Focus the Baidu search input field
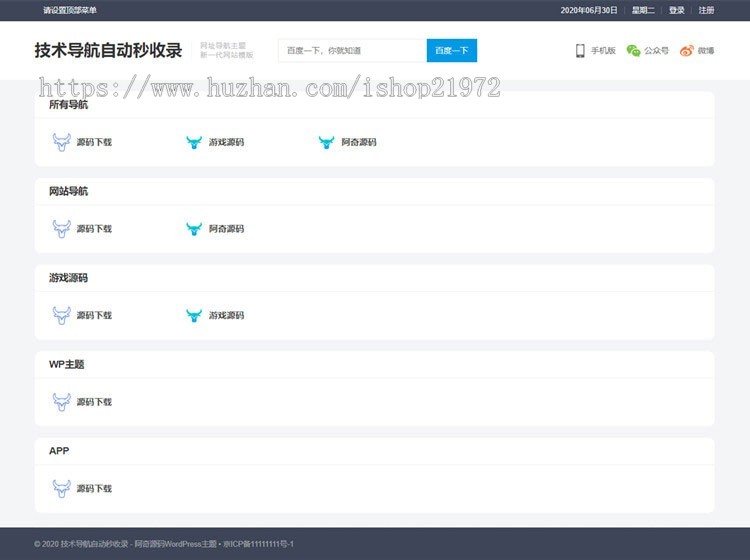Image resolution: width=750 pixels, height=560 pixels. pos(352,50)
